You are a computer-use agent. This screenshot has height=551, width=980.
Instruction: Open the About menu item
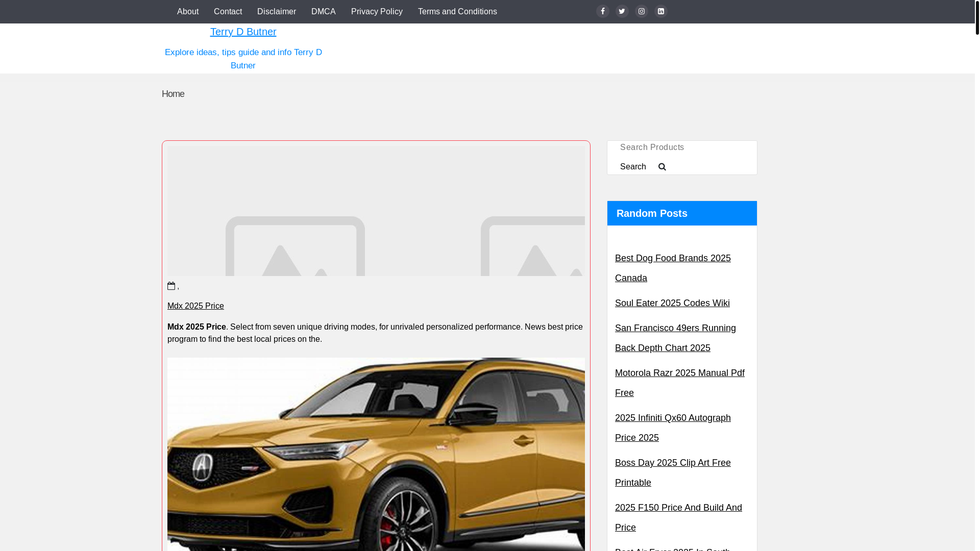click(x=188, y=12)
